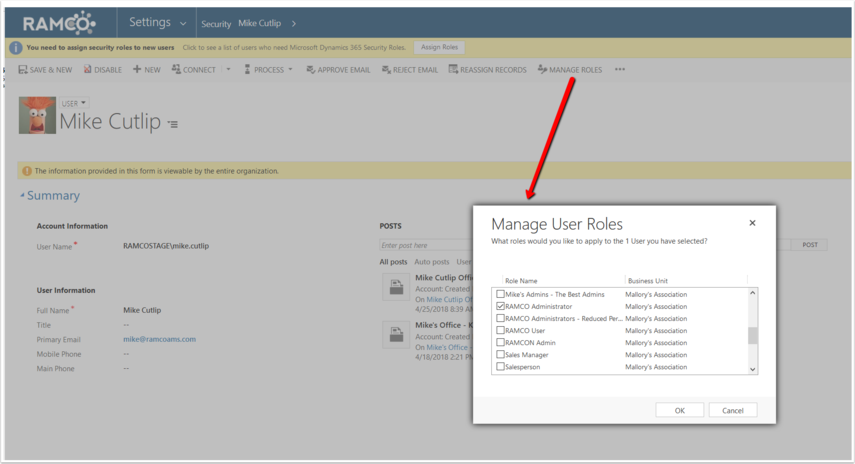Click Approve Email command
This screenshot has height=464, width=855.
[338, 70]
